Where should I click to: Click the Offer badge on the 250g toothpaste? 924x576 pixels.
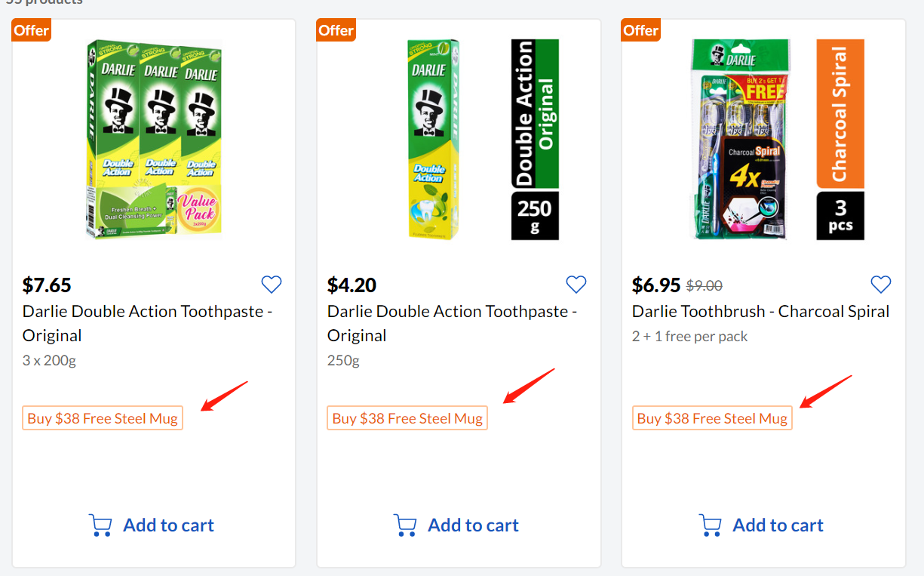pyautogui.click(x=336, y=30)
